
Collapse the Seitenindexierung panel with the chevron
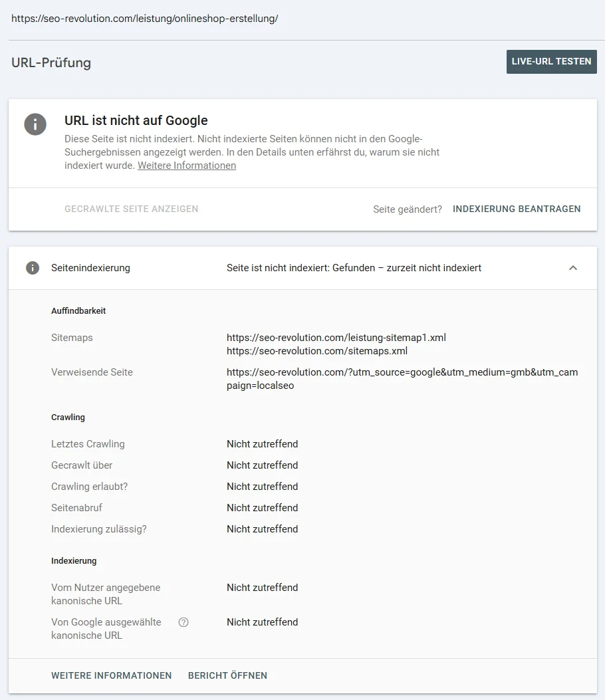(573, 268)
